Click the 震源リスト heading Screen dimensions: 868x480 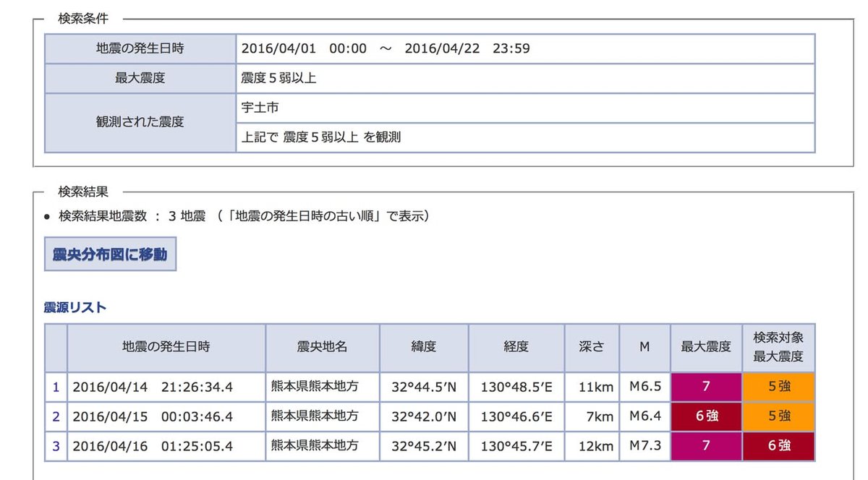tap(75, 307)
